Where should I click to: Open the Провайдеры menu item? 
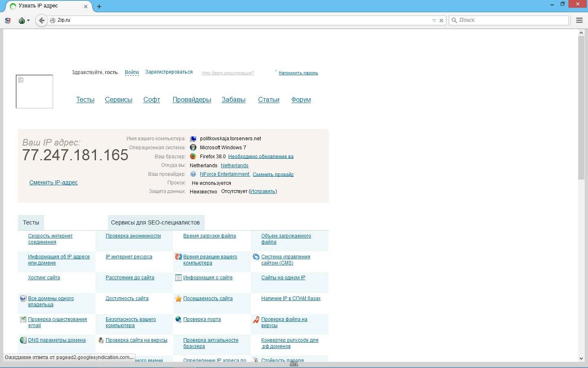coord(192,99)
